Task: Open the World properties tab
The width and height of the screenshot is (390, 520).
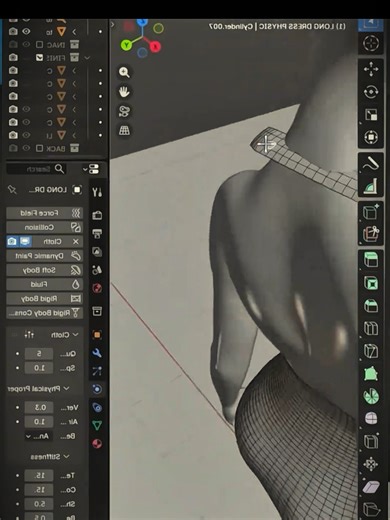Action: [x=97, y=288]
